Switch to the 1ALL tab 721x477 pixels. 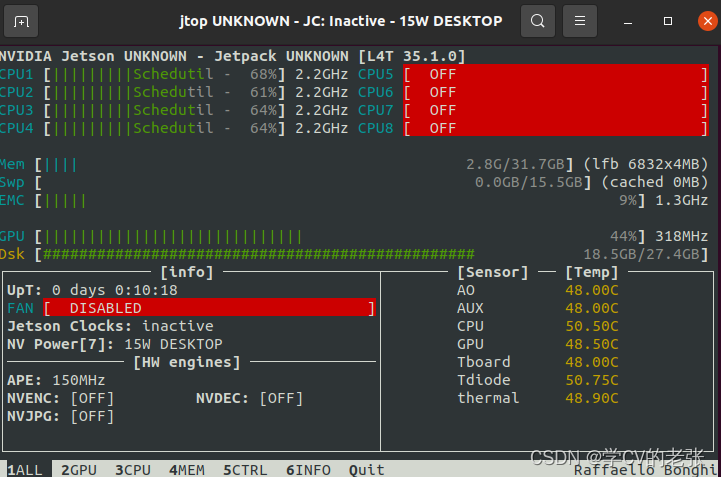click(x=25, y=470)
